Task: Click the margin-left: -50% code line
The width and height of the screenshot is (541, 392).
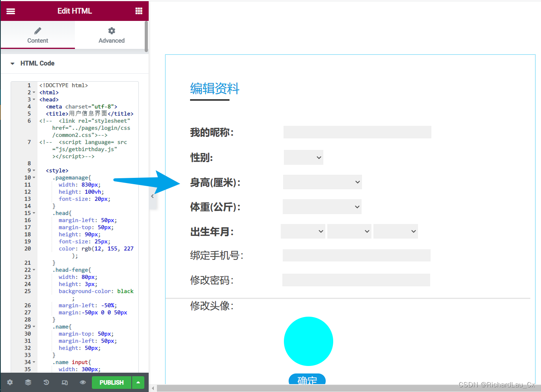Action: click(88, 306)
